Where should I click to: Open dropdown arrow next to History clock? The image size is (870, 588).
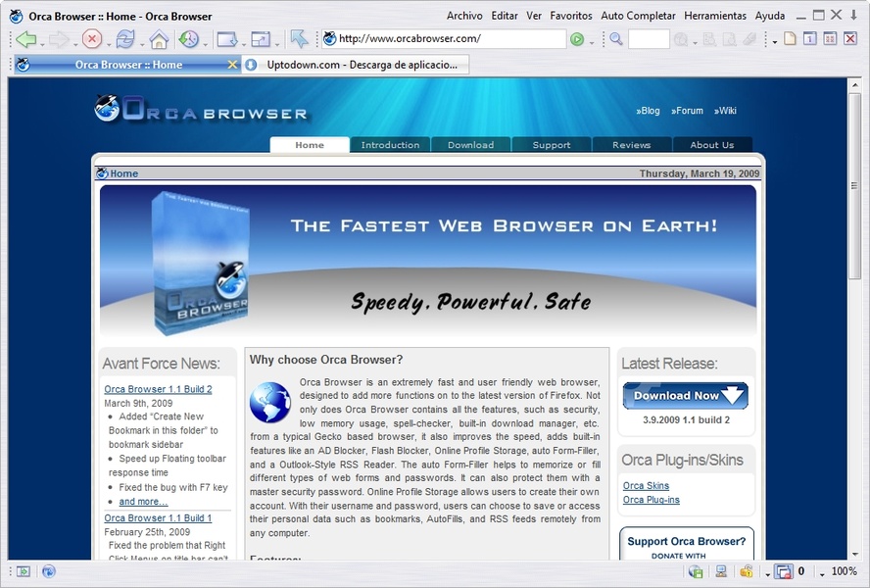(206, 43)
